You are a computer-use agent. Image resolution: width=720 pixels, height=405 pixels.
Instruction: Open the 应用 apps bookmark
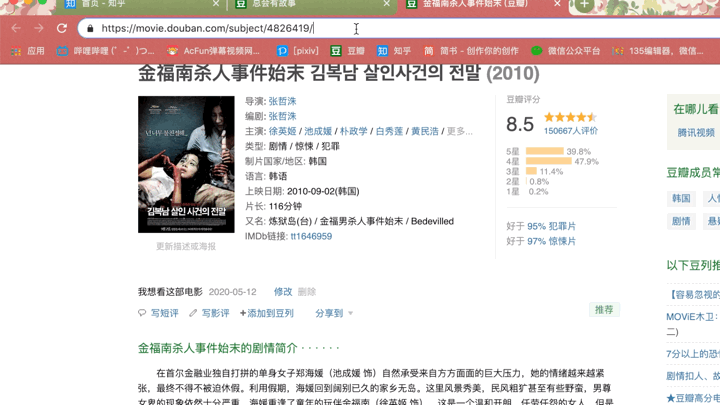(28, 51)
